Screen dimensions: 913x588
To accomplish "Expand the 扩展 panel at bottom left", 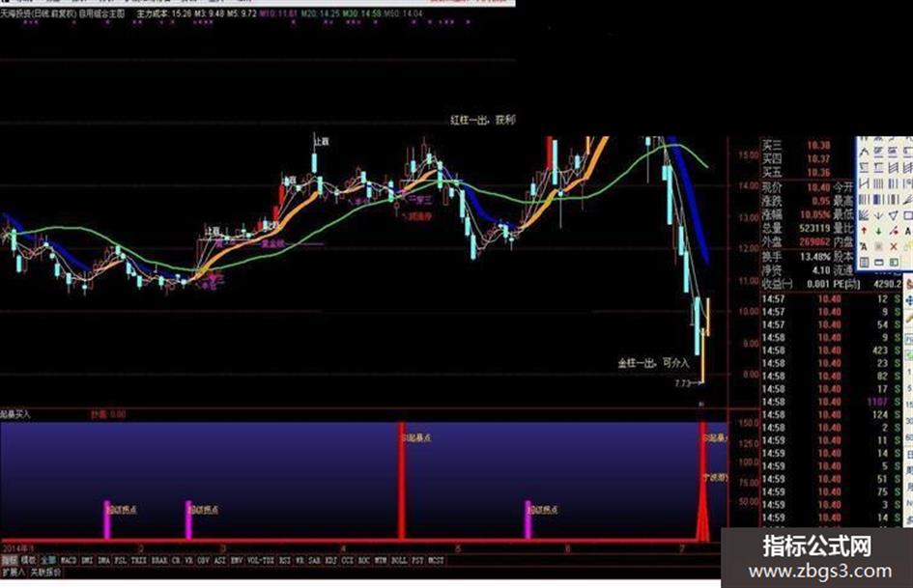I will pos(13,573).
